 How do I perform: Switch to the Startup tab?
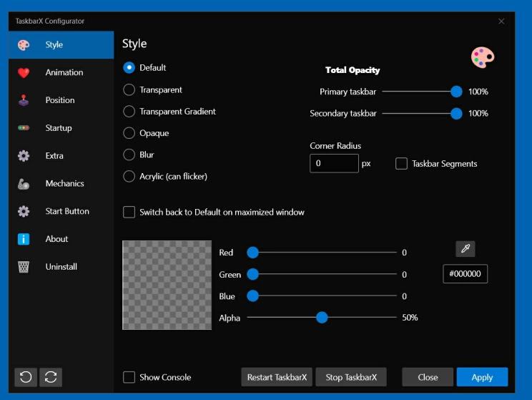pos(59,128)
